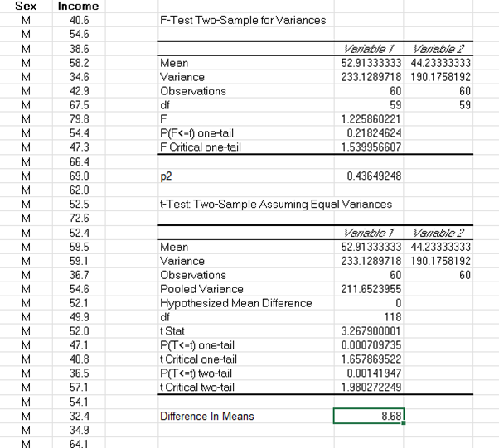Click the income value 59.1
This screenshot has height=448, width=499.
point(79,260)
